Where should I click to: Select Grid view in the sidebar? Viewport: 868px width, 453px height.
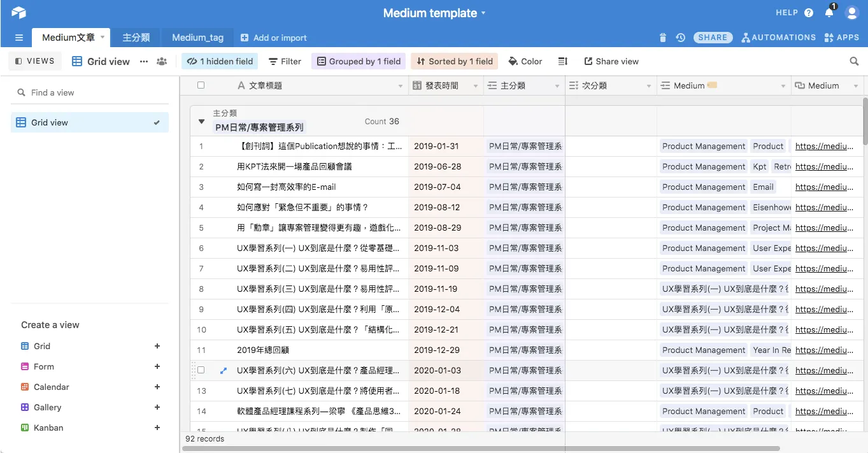pyautogui.click(x=90, y=122)
